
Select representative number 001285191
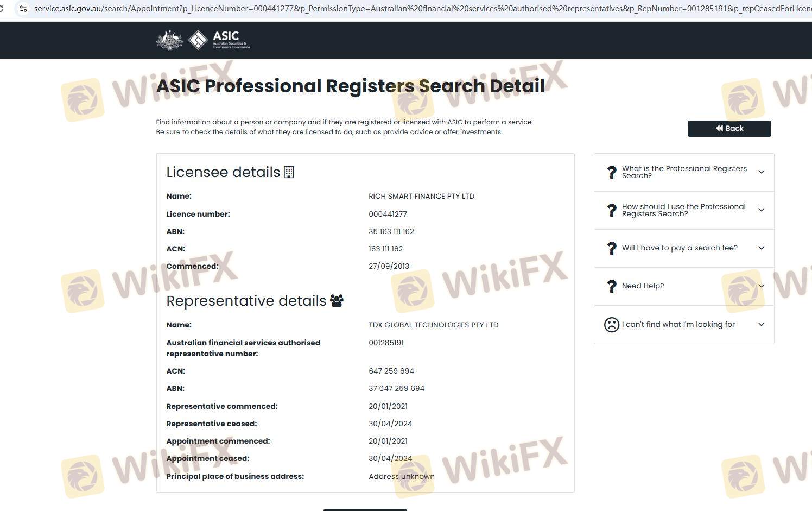(x=386, y=343)
